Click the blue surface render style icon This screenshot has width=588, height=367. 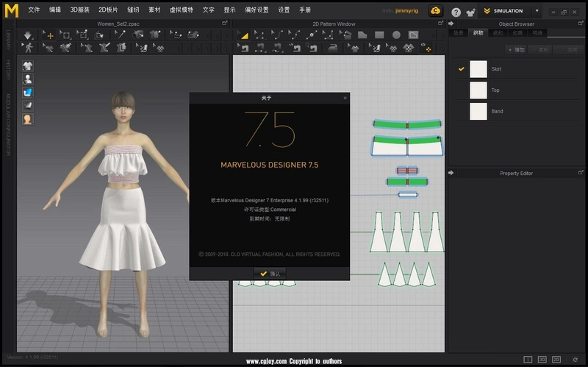click(28, 93)
